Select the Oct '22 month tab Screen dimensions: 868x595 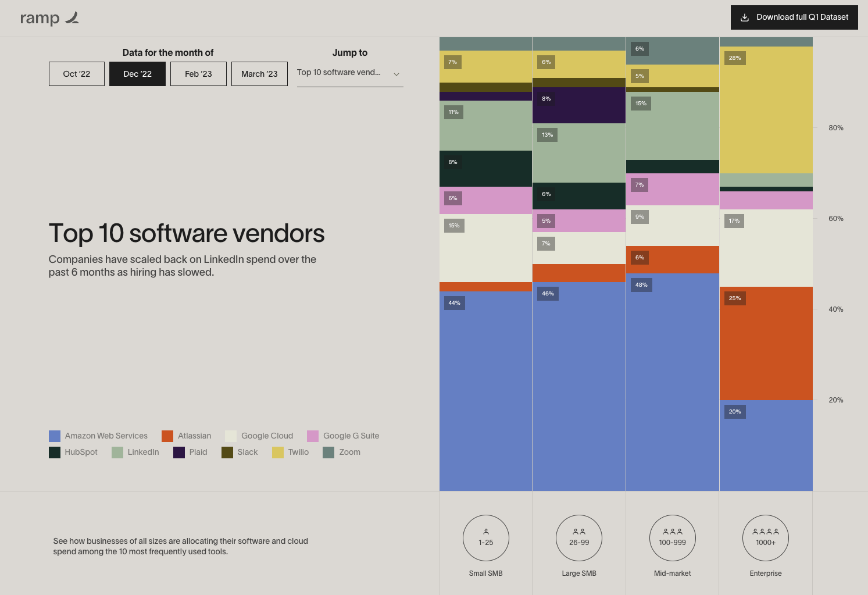(77, 74)
